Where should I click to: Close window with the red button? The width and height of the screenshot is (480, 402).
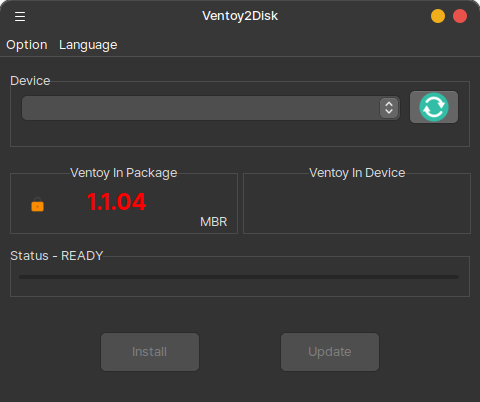click(x=460, y=16)
